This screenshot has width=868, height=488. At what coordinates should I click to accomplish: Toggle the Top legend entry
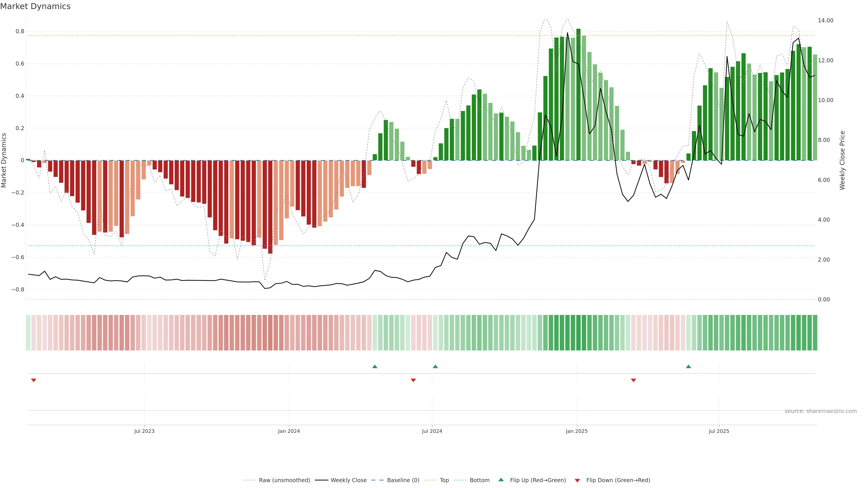[444, 480]
